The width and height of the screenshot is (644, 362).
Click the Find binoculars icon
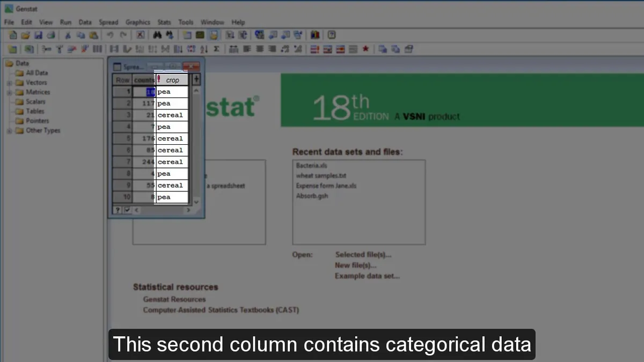[157, 35]
